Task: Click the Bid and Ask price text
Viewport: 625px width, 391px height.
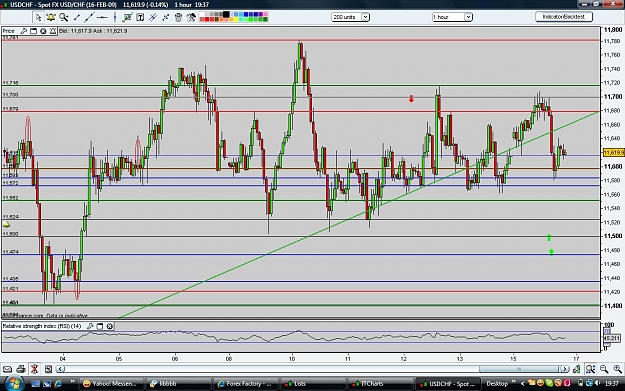Action: coord(93,31)
